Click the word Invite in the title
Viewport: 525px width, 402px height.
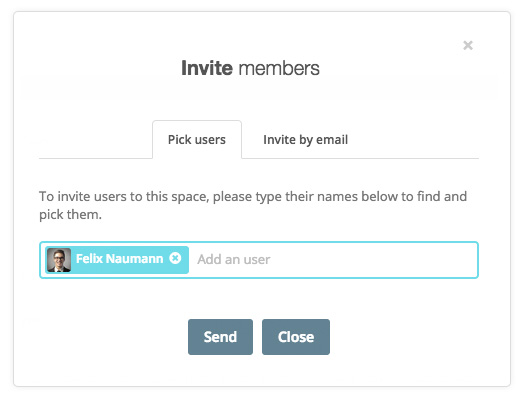pos(207,68)
